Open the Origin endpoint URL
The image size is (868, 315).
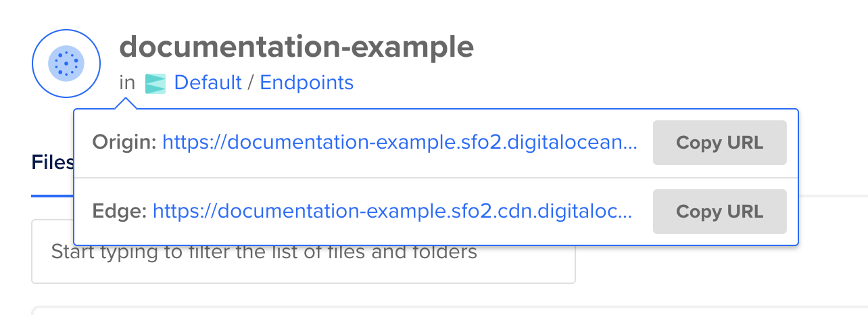click(x=399, y=143)
